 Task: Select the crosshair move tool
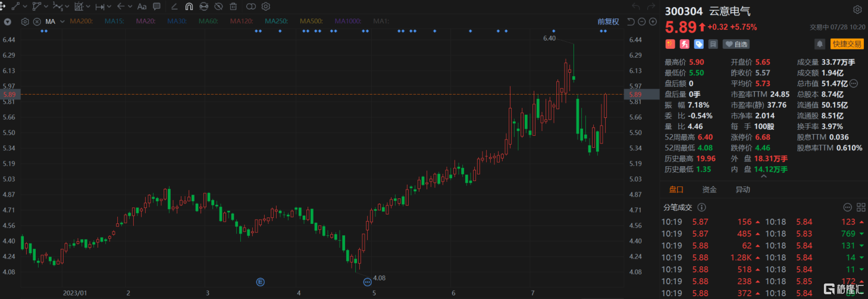pos(2,7)
